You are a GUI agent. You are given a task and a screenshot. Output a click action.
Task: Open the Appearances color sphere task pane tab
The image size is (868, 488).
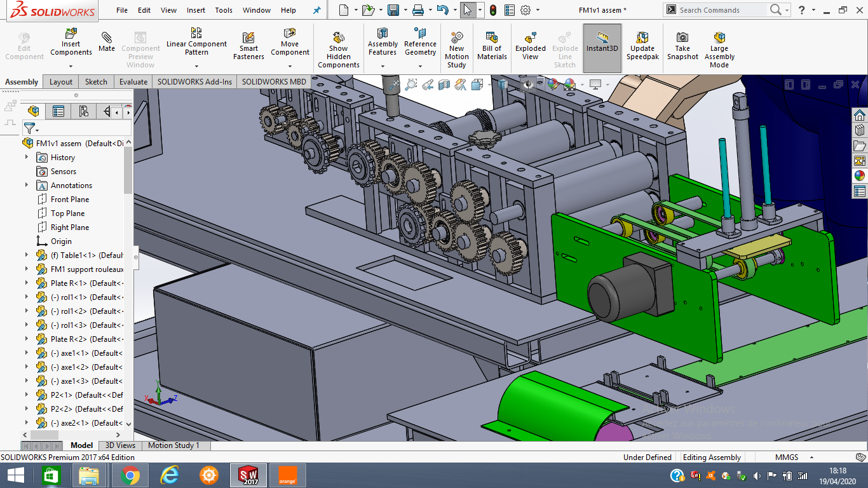860,176
